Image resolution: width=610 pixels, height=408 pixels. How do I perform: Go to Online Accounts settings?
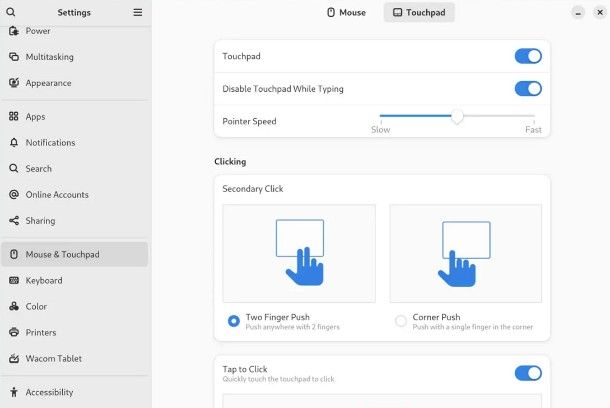tap(75, 194)
